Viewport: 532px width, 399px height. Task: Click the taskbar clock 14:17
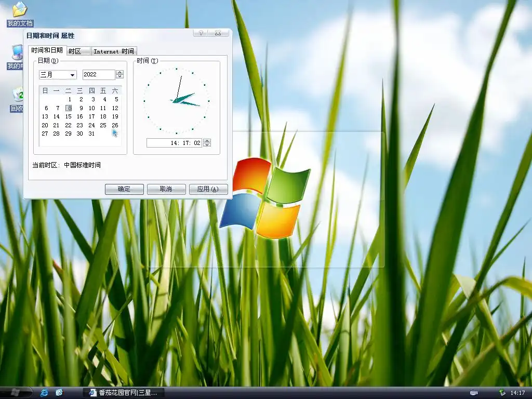(x=518, y=393)
